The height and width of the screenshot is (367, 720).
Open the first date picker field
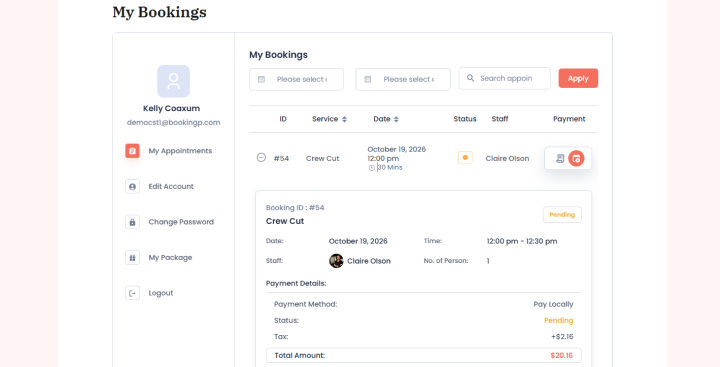[x=296, y=79]
